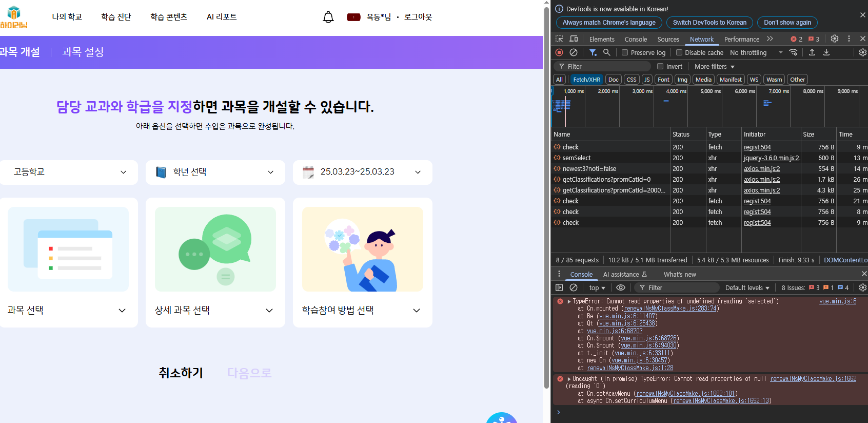
Task: Switch to the Elements tab
Action: coord(602,39)
